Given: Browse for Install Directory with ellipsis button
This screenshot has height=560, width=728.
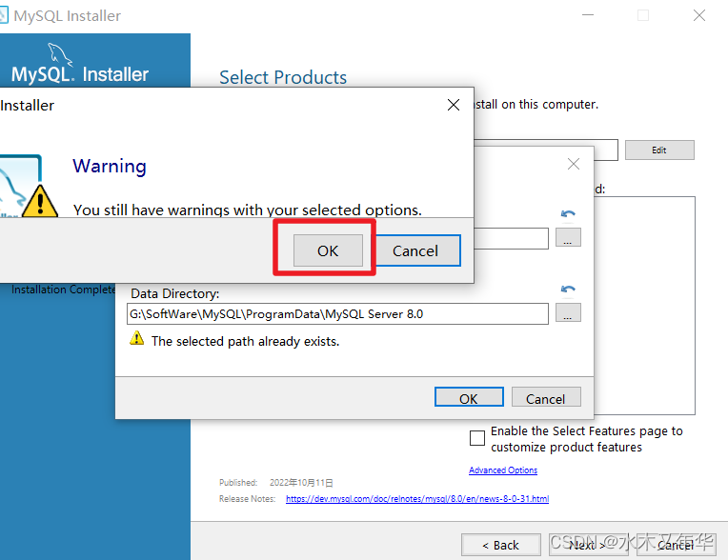Looking at the screenshot, I should pyautogui.click(x=568, y=237).
